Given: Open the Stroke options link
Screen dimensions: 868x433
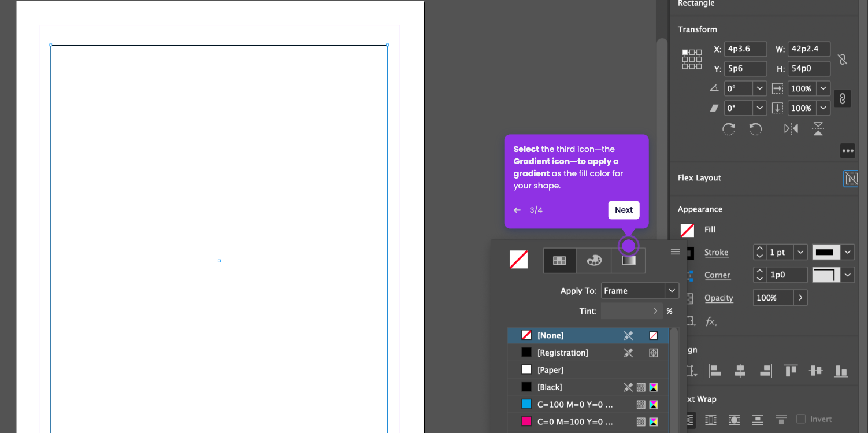Looking at the screenshot, I should click(x=716, y=253).
